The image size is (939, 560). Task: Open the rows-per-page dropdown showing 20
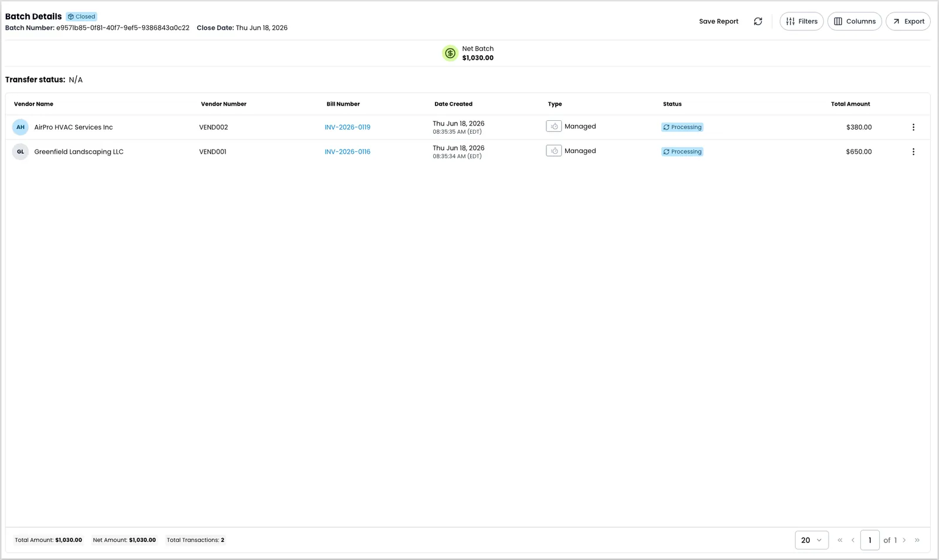(812, 540)
